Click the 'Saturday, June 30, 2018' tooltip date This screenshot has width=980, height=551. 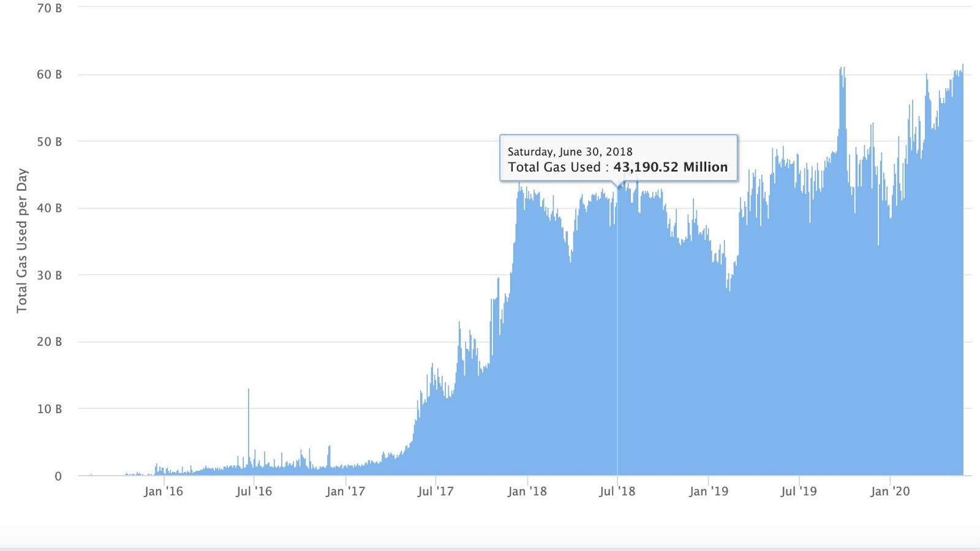tap(570, 152)
